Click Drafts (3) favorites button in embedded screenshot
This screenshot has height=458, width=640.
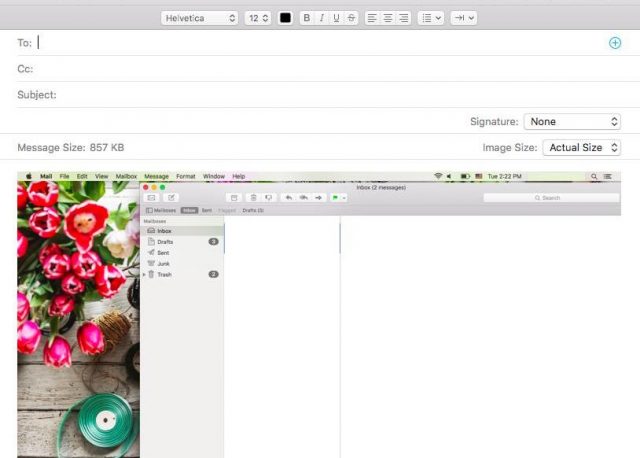[253, 210]
